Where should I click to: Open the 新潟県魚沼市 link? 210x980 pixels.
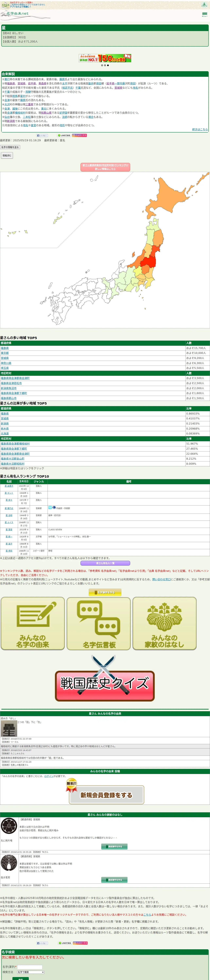pyautogui.click(x=9, y=388)
